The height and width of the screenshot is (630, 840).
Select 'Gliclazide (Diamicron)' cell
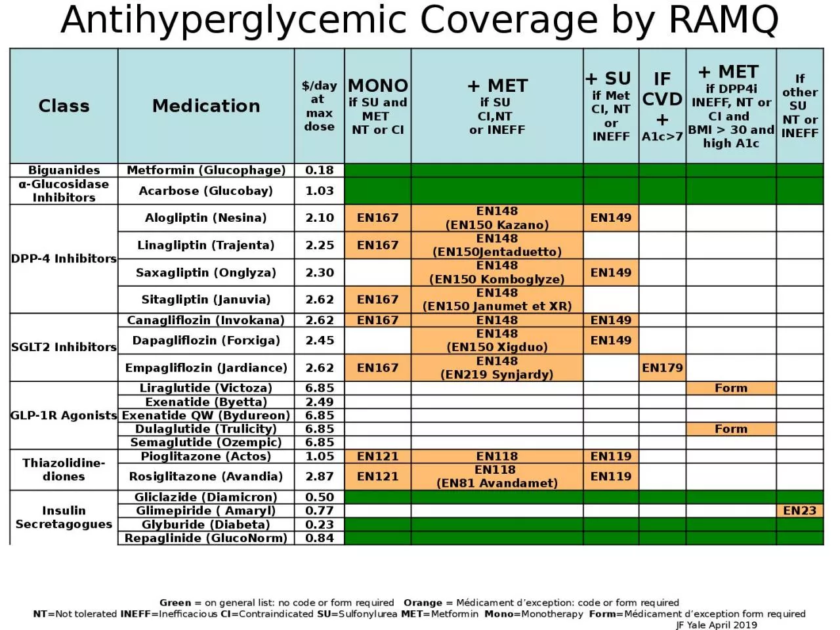(x=206, y=497)
